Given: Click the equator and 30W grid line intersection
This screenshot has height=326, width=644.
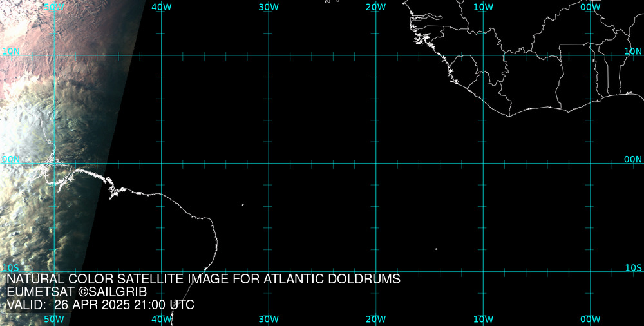Looking at the screenshot, I should click(269, 163).
